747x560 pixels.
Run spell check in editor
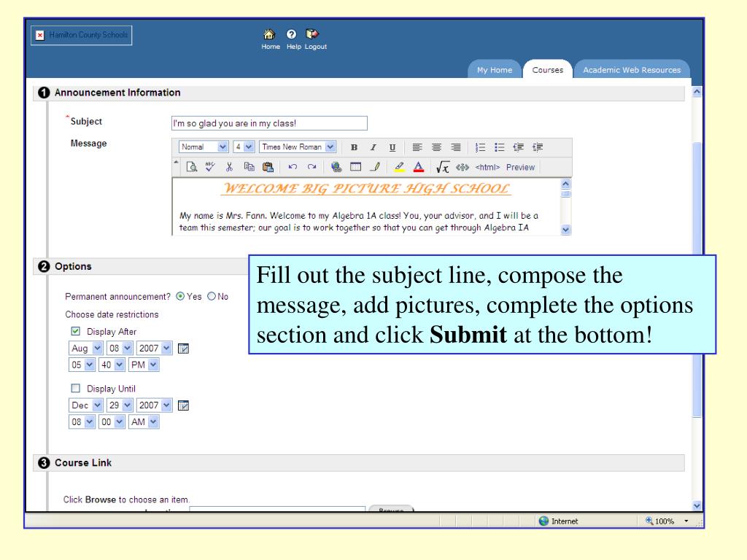pyautogui.click(x=210, y=167)
